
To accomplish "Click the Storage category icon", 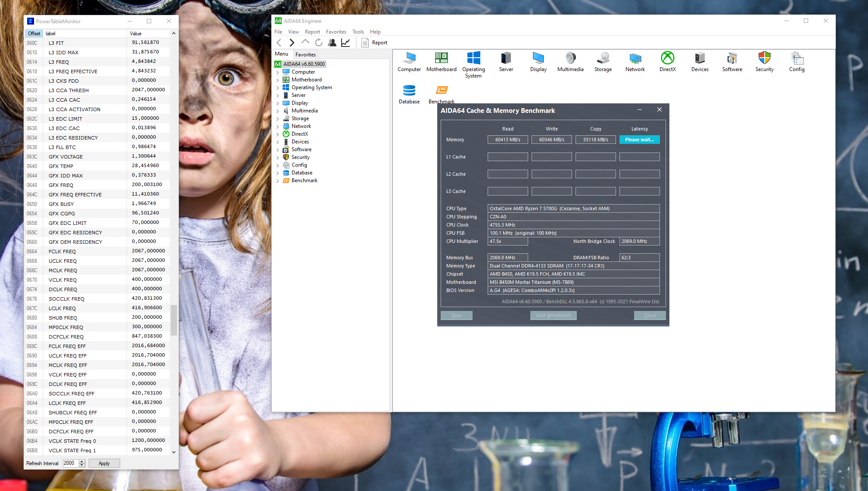I will pyautogui.click(x=603, y=59).
